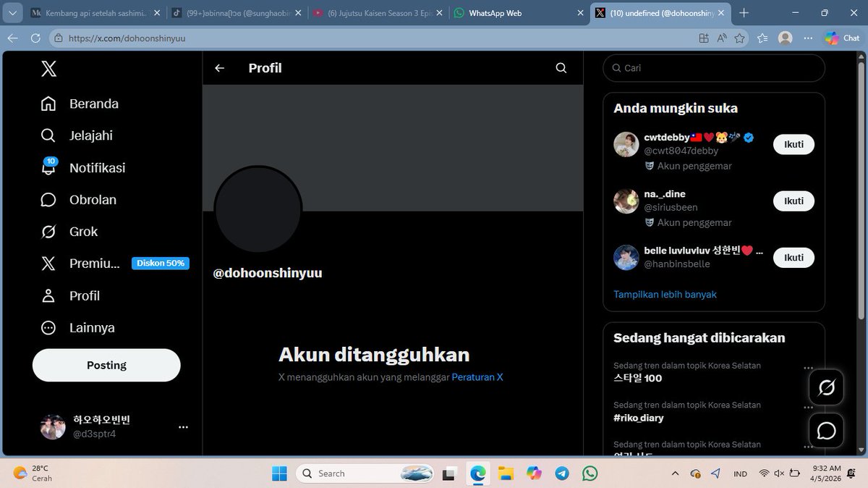Viewport: 868px width, 488px height.
Task: Open Notifikasi with 10 badge
Action: pos(82,167)
